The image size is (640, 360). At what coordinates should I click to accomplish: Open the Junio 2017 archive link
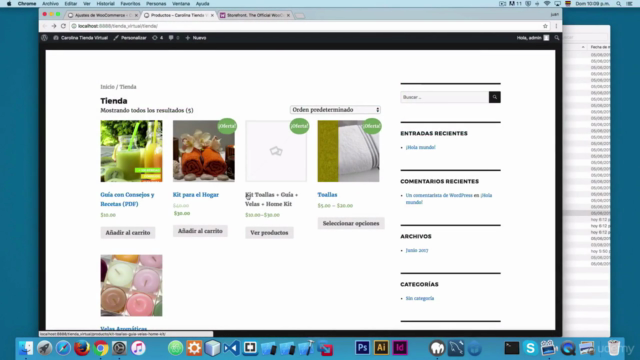coord(417,251)
